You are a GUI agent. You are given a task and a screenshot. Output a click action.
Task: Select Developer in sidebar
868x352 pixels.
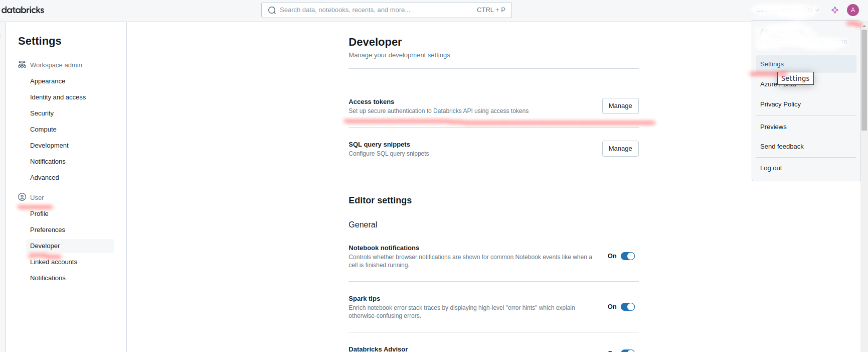coord(70,246)
